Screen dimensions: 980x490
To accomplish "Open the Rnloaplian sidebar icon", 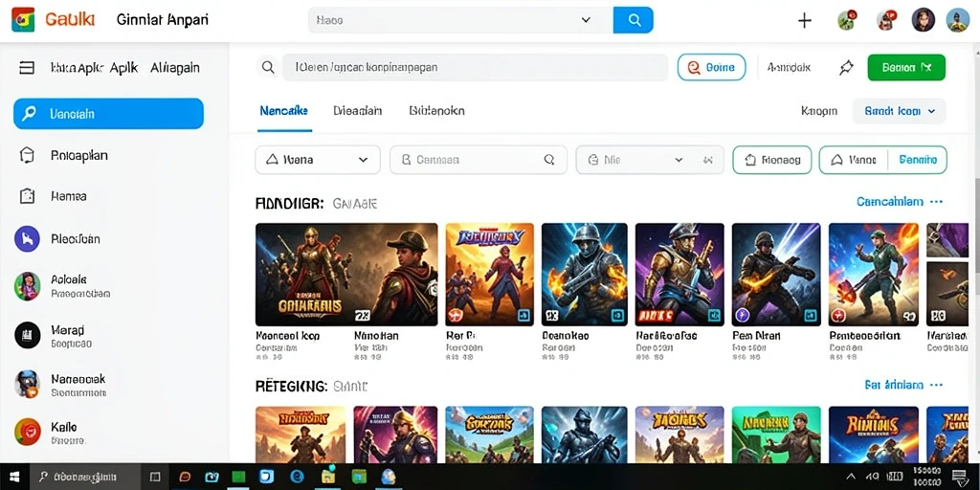I will point(27,155).
